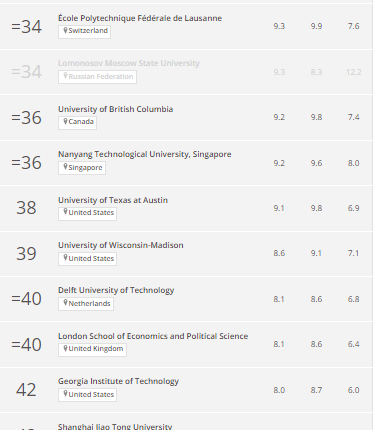Click United States tag under Wisconsin-Madison

point(87,259)
